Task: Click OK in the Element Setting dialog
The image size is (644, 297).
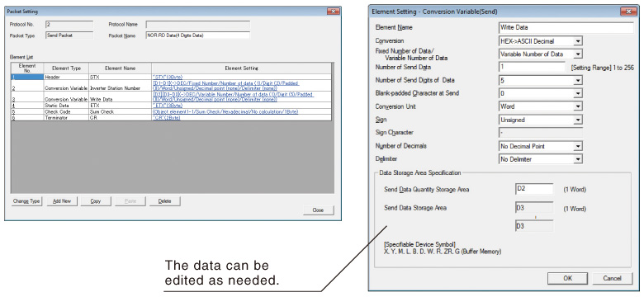Action: (x=567, y=278)
